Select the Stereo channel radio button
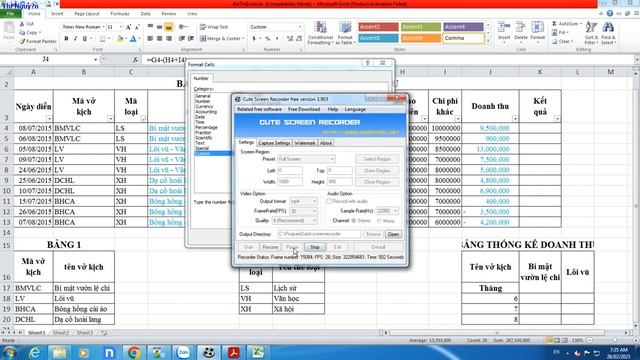 pos(353,221)
